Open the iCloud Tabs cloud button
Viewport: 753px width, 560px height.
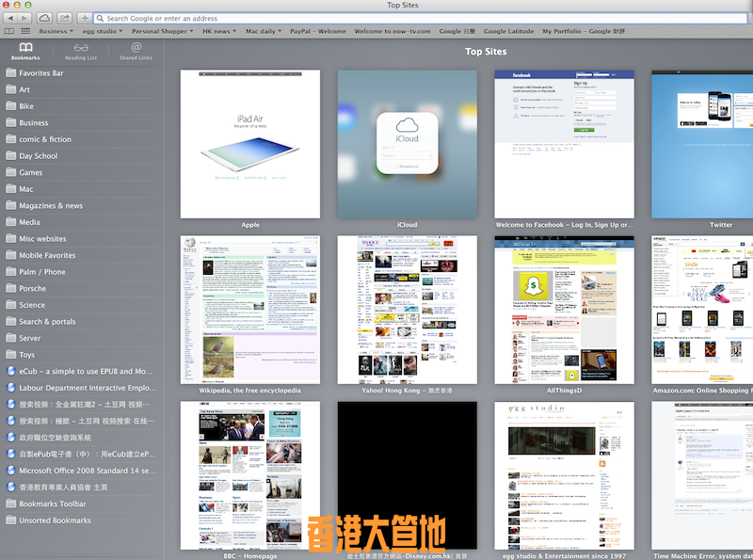coord(44,18)
